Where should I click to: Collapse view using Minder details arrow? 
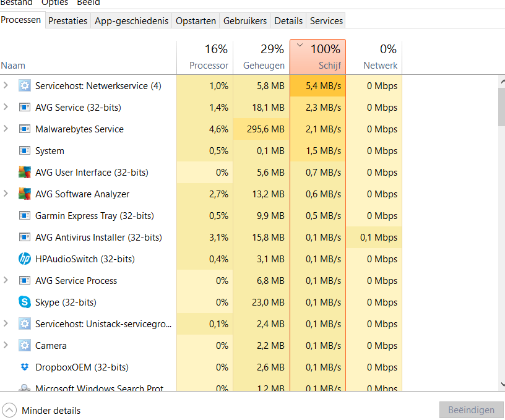[x=9, y=410]
